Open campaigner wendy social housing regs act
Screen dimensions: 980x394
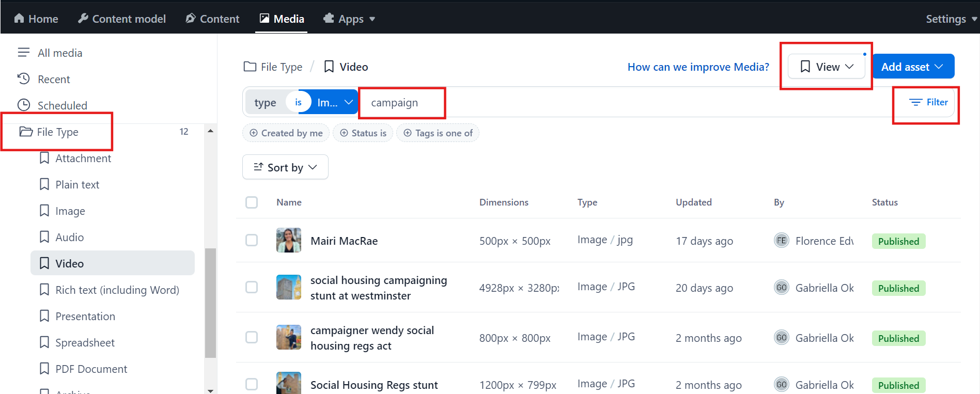point(372,338)
